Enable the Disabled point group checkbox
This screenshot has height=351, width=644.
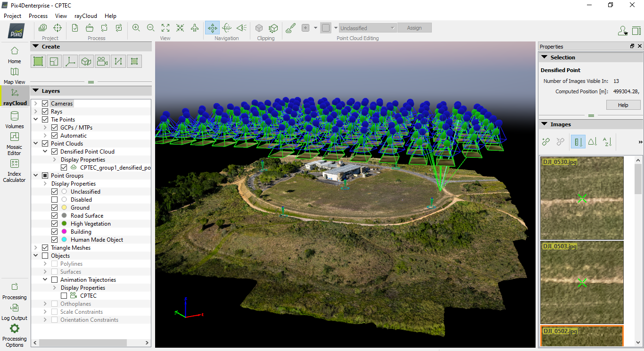click(55, 200)
